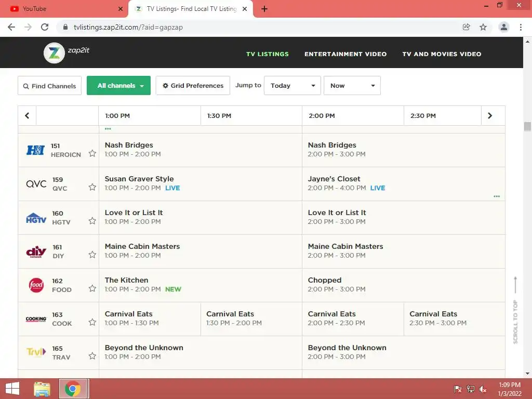Open the HGTV channel logo
This screenshot has width=532, height=399.
pos(36,218)
